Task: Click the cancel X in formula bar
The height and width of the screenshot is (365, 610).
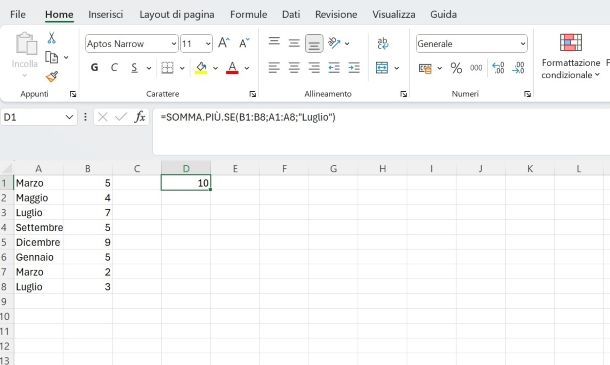Action: click(103, 117)
